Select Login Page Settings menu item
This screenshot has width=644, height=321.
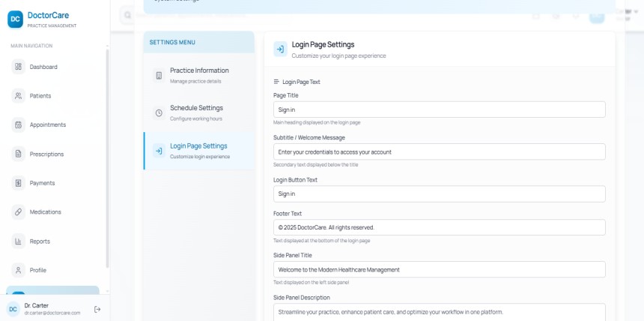(x=198, y=150)
